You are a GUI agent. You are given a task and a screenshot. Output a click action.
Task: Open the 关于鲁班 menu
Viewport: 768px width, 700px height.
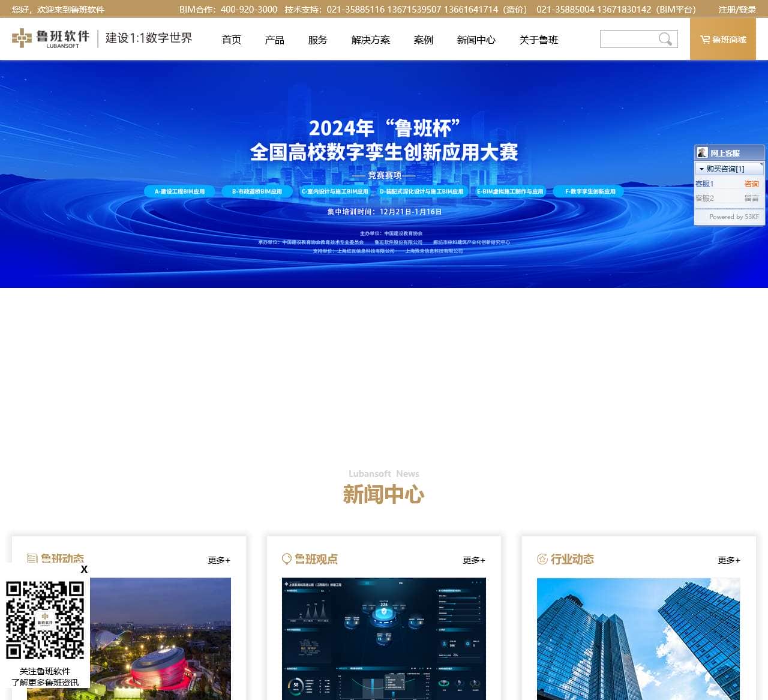(539, 40)
